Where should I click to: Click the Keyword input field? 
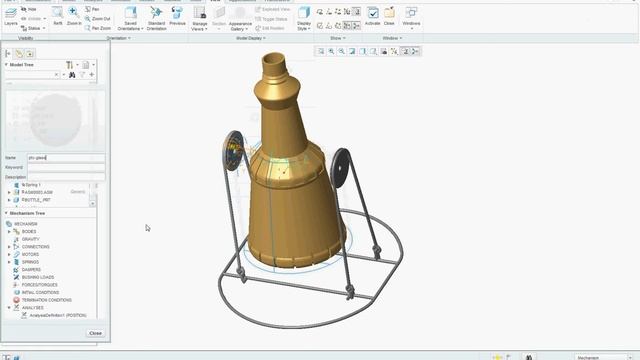(x=66, y=167)
